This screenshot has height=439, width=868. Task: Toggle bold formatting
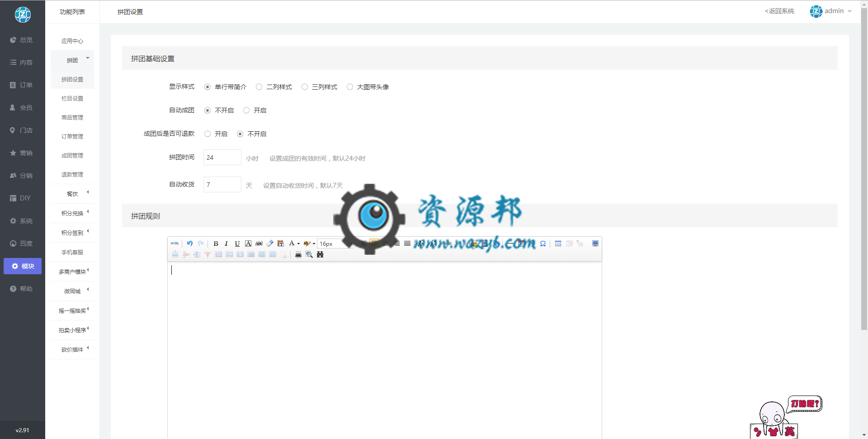tap(216, 243)
